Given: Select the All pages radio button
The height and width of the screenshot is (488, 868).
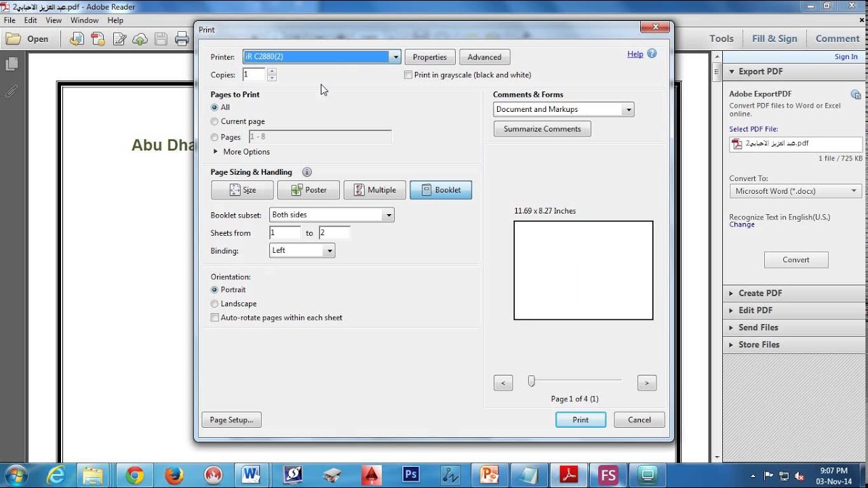Looking at the screenshot, I should point(214,107).
